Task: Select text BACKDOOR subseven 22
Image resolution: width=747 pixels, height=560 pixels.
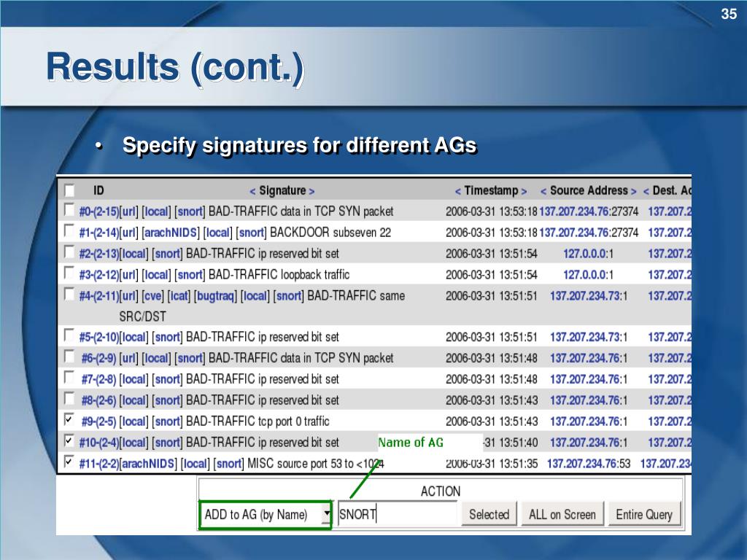Action: pyautogui.click(x=330, y=233)
